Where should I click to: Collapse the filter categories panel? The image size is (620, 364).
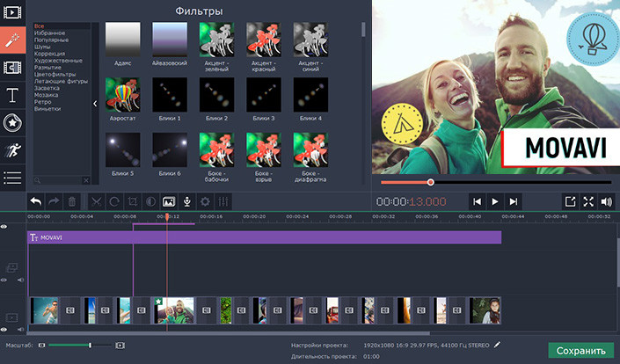point(95,104)
